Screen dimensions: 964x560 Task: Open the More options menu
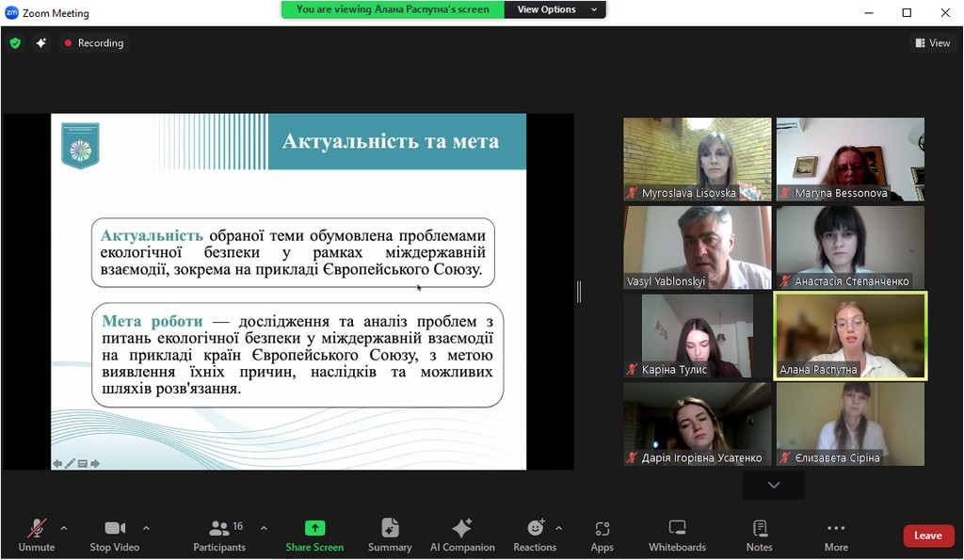click(x=836, y=535)
